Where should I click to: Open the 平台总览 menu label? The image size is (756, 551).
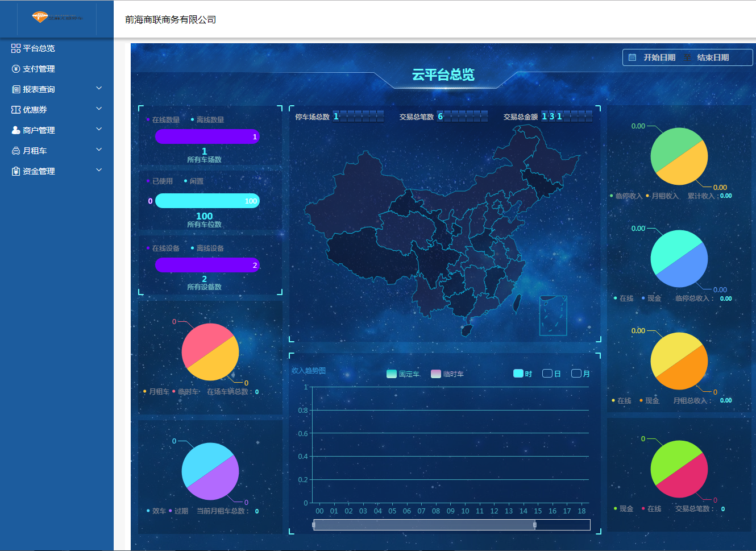click(x=39, y=48)
